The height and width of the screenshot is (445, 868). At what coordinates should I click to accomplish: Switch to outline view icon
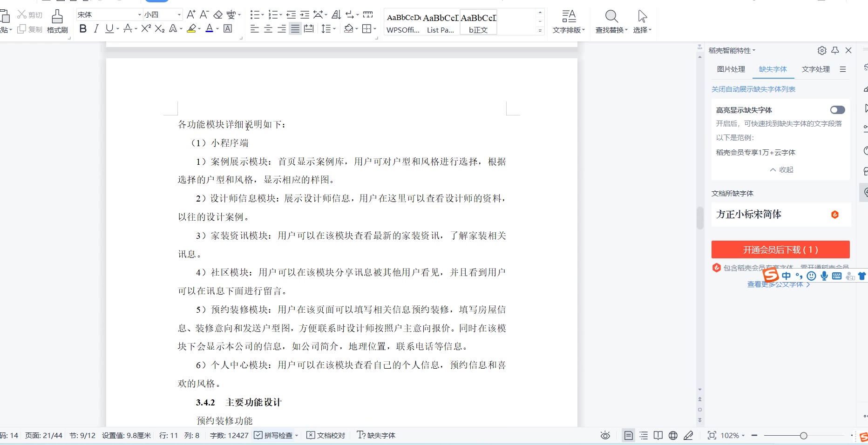pyautogui.click(x=644, y=436)
